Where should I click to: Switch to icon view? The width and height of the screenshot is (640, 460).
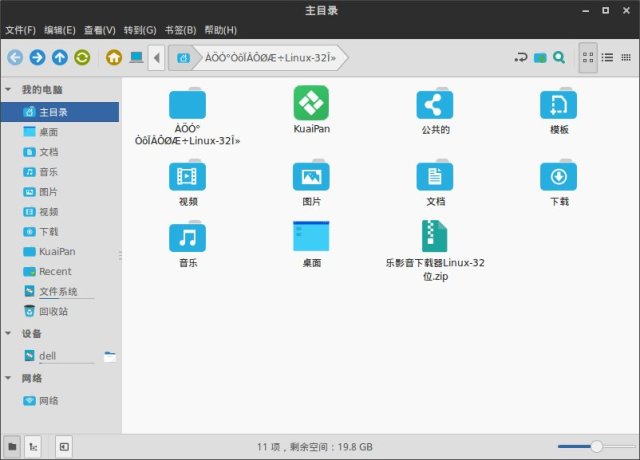(x=588, y=58)
